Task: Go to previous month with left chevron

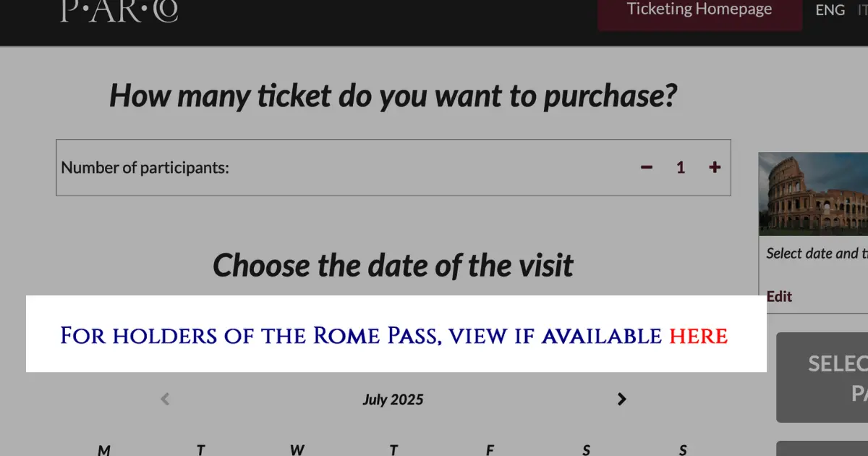Action: [x=165, y=399]
